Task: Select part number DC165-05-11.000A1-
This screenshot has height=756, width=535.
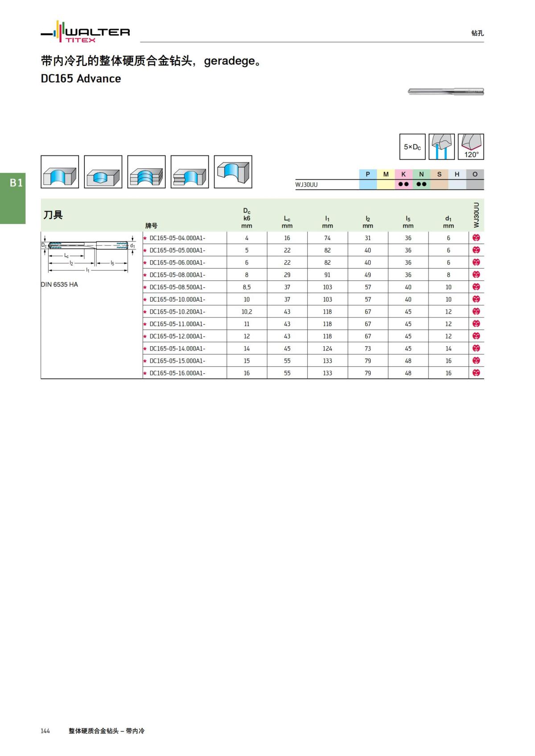Action: coord(177,324)
